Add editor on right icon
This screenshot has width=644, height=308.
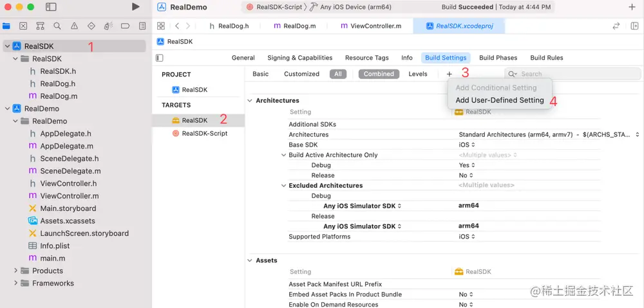click(634, 26)
